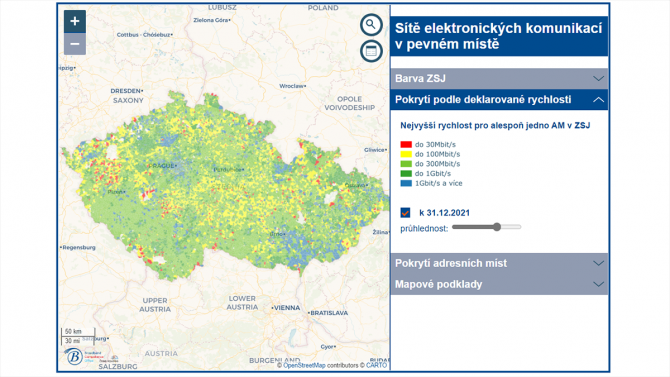
Task: Open the table view icon on map
Action: click(371, 51)
